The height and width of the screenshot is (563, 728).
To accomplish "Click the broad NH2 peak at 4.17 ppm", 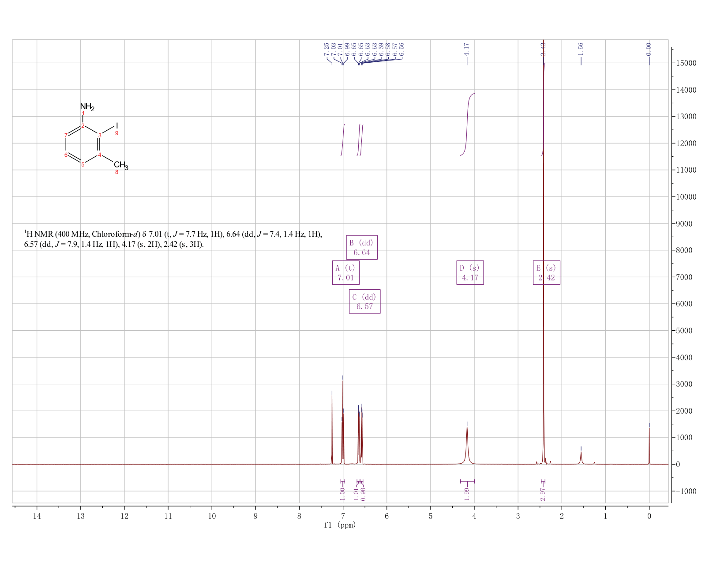I will 467,446.
